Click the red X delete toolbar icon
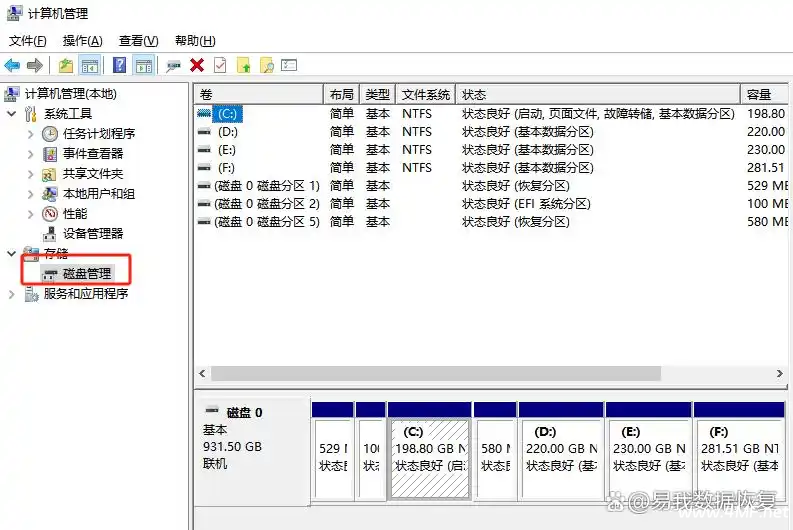The height and width of the screenshot is (530, 793). coord(197,65)
